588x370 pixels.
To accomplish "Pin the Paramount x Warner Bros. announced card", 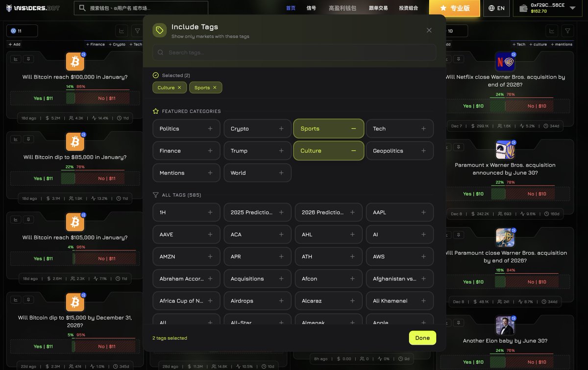I will click(x=459, y=146).
